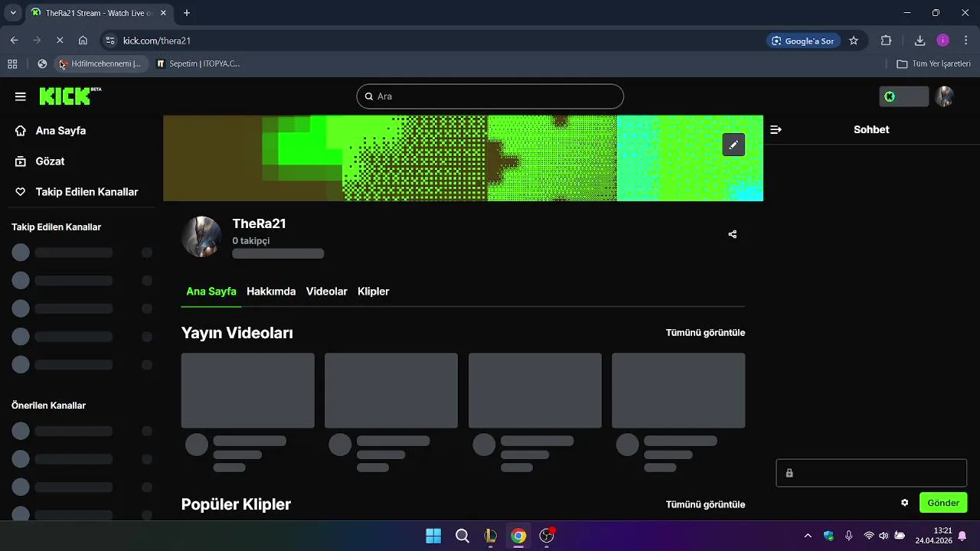Click the Gönder send button
Image resolution: width=980 pixels, height=551 pixels.
943,503
